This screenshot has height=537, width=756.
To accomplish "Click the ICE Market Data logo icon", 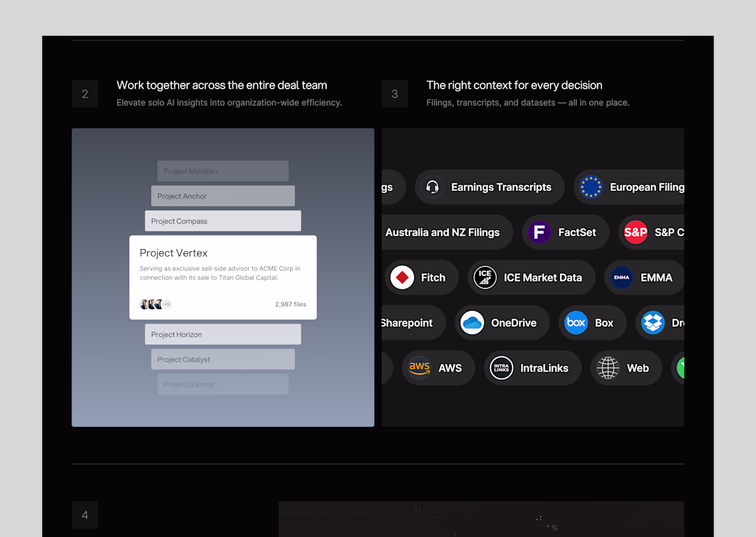I will coord(485,277).
